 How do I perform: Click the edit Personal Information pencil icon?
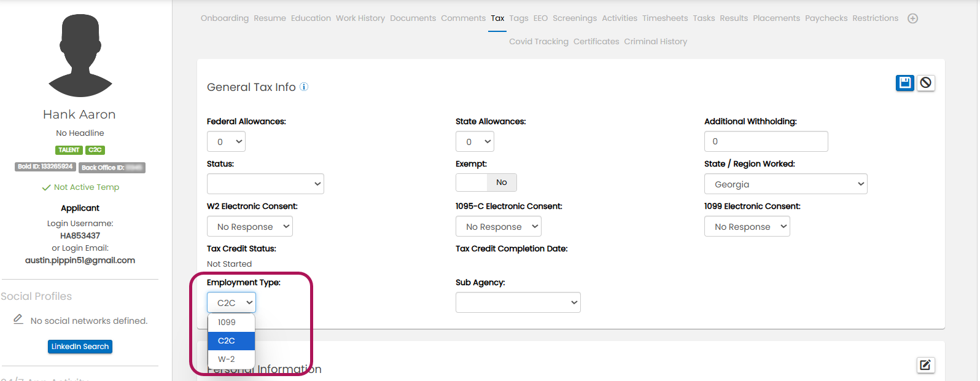(925, 365)
